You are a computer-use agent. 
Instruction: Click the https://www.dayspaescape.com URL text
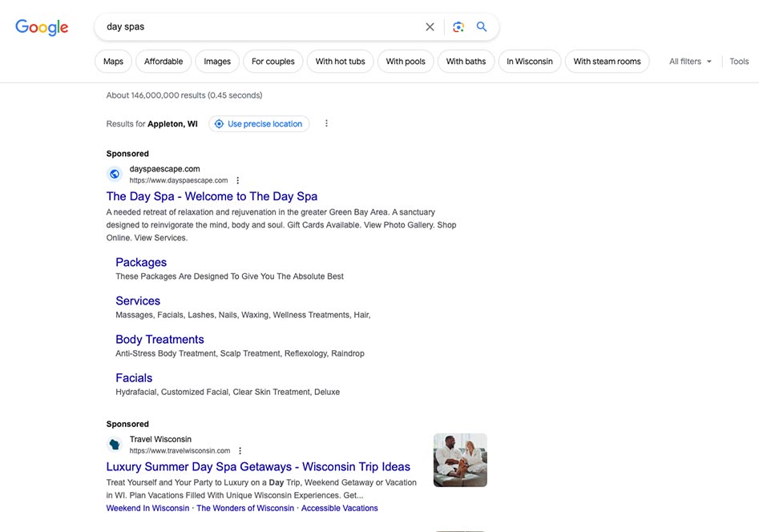point(179,180)
